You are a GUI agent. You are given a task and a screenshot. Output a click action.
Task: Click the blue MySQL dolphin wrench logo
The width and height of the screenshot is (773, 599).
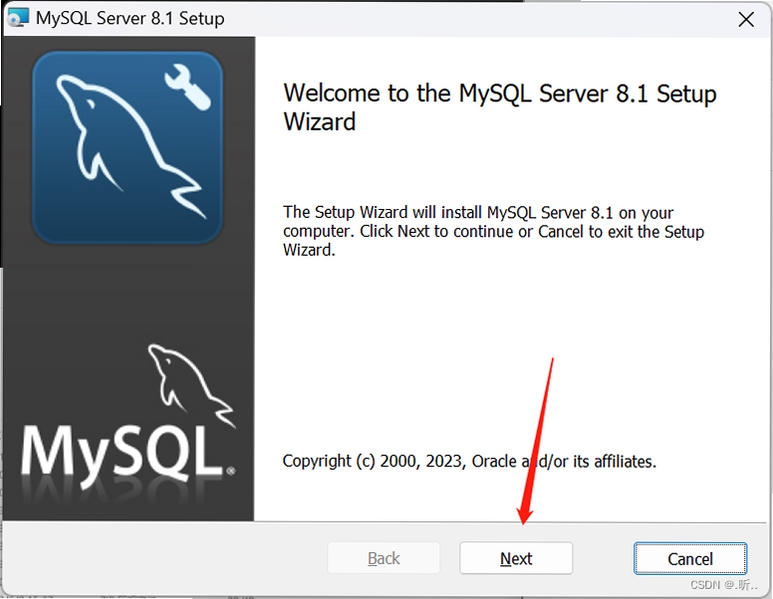[x=128, y=147]
